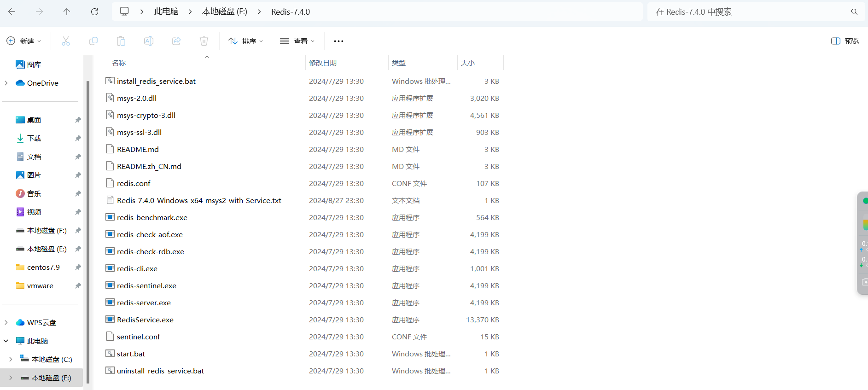Open the more options ellipsis menu
The width and height of the screenshot is (868, 390).
pos(338,41)
